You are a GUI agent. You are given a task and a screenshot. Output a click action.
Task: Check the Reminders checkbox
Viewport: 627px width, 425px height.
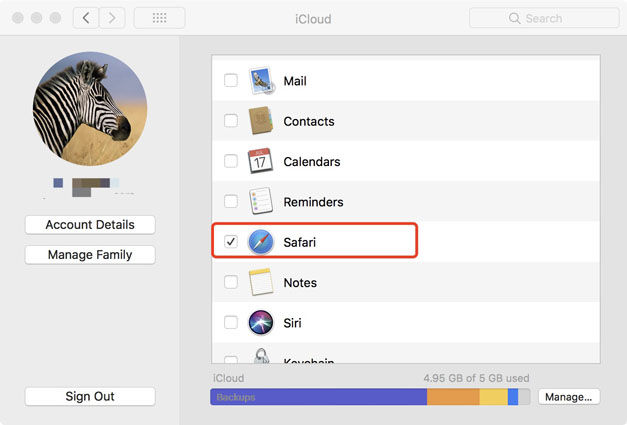tap(231, 201)
